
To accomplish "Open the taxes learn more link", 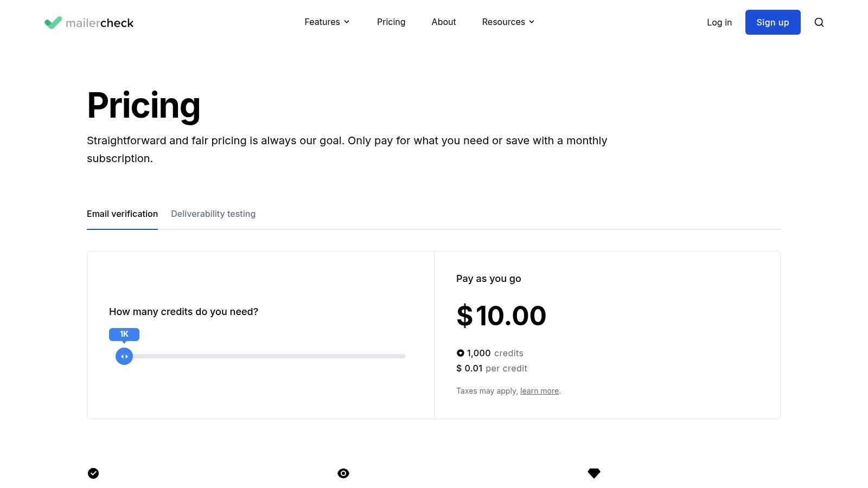I will click(x=539, y=391).
